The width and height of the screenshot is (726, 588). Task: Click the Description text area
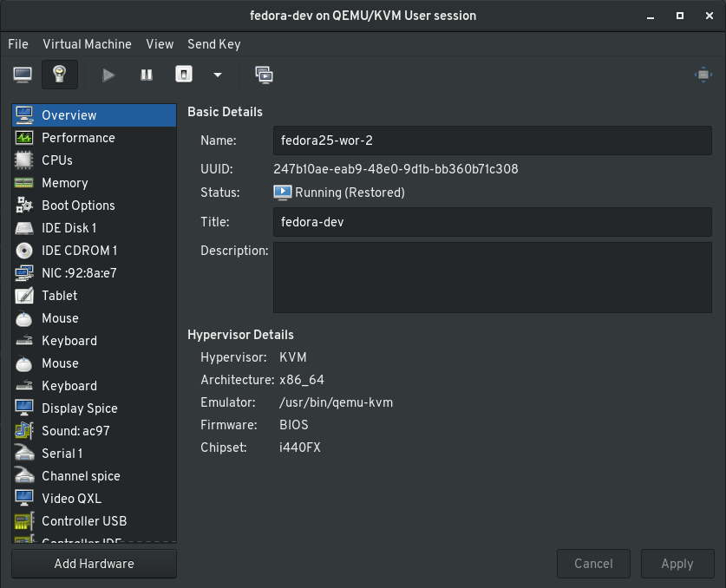point(492,278)
